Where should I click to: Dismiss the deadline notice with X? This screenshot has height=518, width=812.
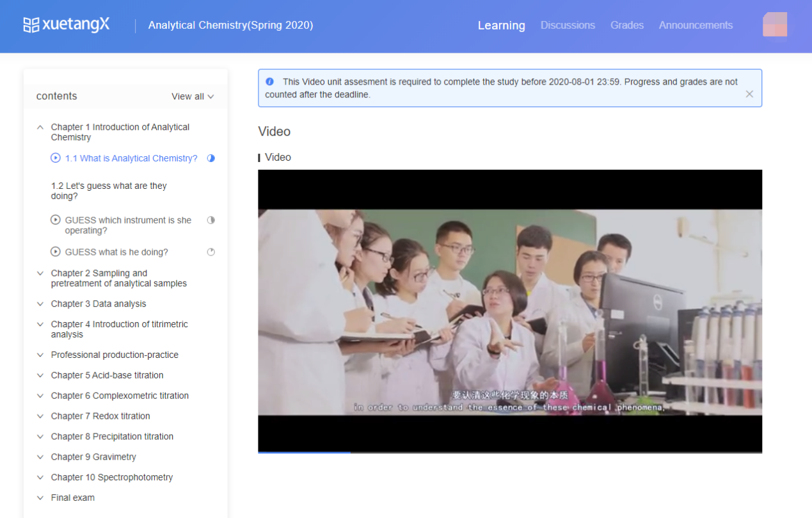click(x=749, y=94)
